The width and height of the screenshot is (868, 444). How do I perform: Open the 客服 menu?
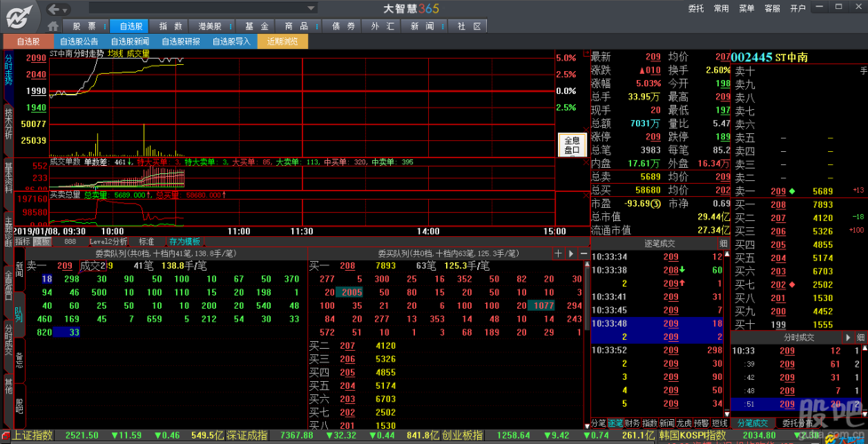tap(772, 9)
